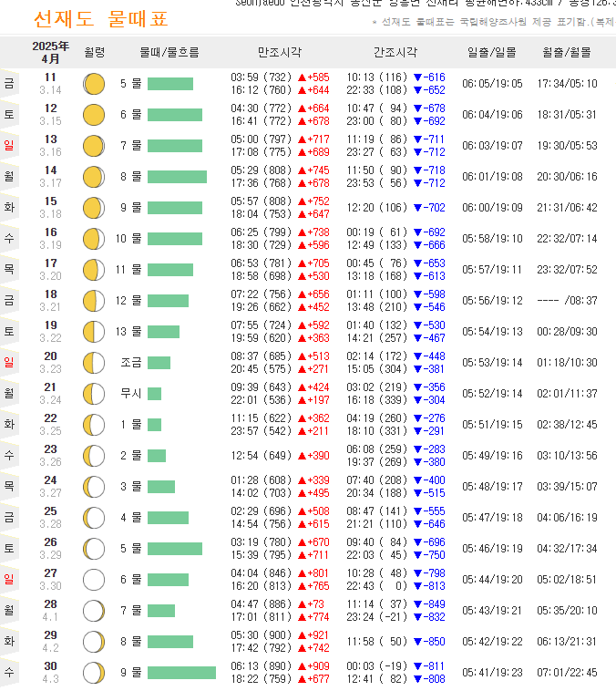Click high tide entry 04:04 (846)

click(262, 573)
